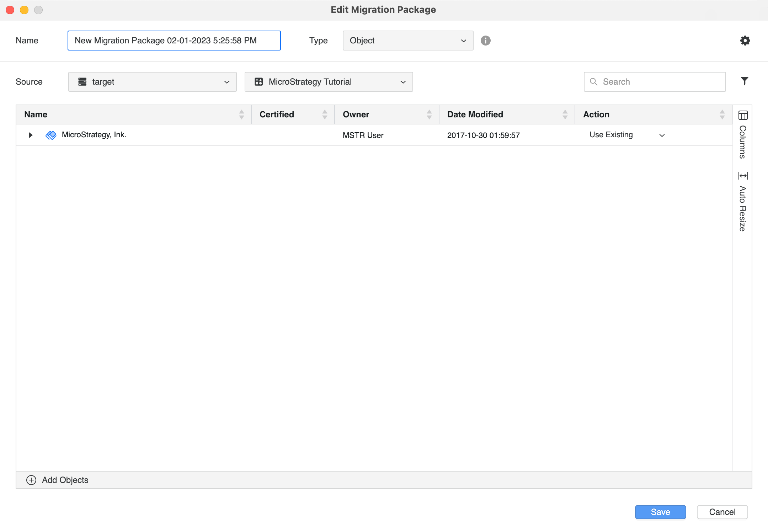Click the Cancel button
Viewport: 768px width, 532px height.
722,512
